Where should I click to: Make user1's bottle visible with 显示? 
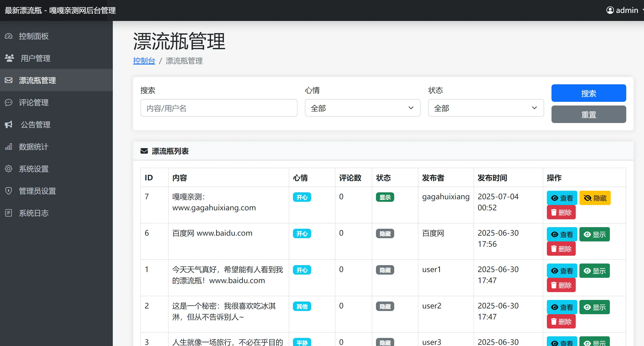point(595,271)
